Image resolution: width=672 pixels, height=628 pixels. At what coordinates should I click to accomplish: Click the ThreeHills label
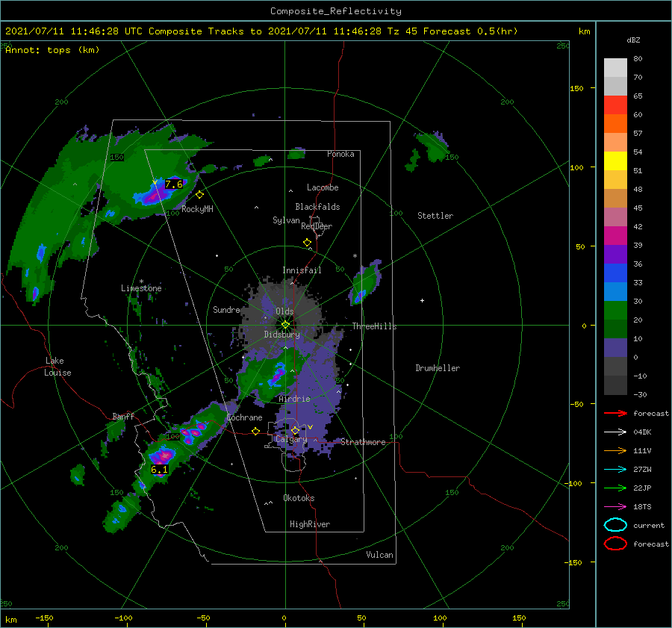[375, 326]
